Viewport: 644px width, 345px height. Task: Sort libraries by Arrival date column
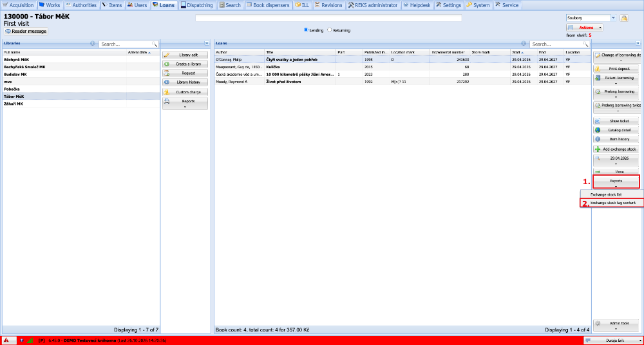click(142, 52)
